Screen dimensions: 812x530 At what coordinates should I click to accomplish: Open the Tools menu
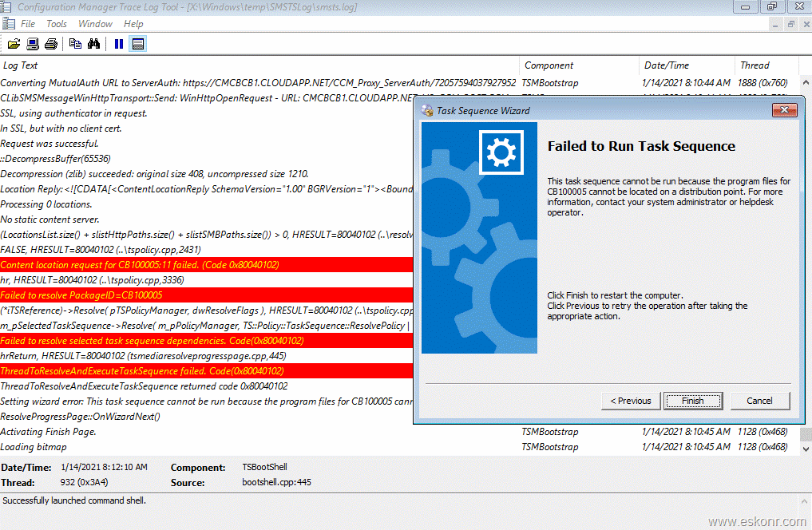[x=56, y=23]
